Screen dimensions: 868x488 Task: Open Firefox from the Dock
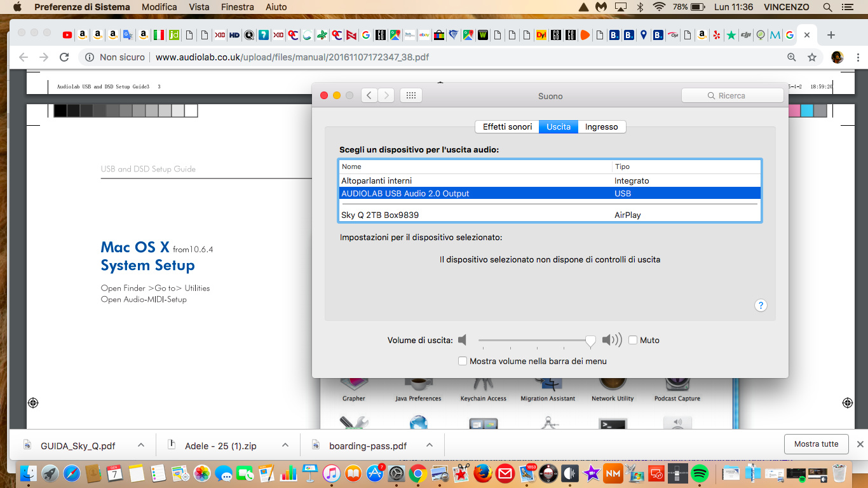[x=482, y=473]
